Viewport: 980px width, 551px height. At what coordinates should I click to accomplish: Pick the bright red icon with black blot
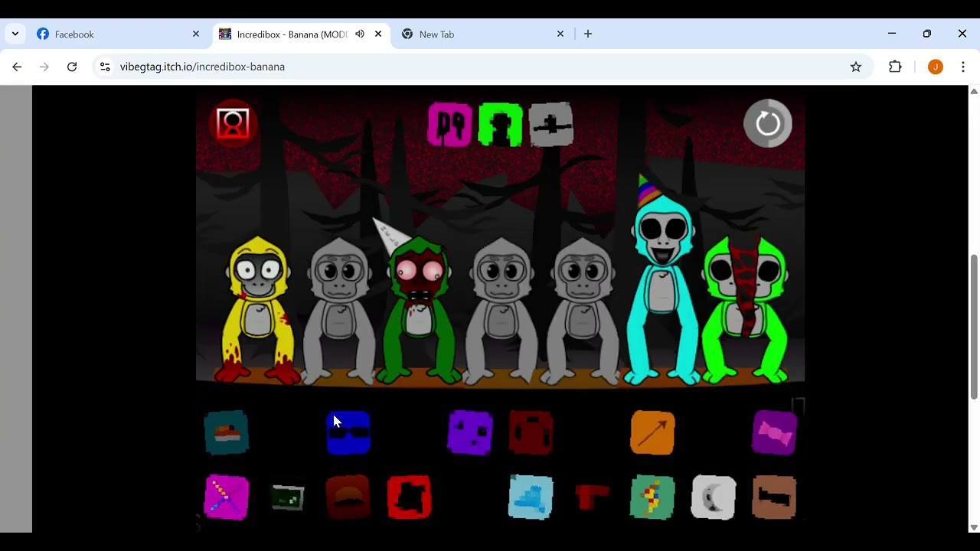pos(410,497)
